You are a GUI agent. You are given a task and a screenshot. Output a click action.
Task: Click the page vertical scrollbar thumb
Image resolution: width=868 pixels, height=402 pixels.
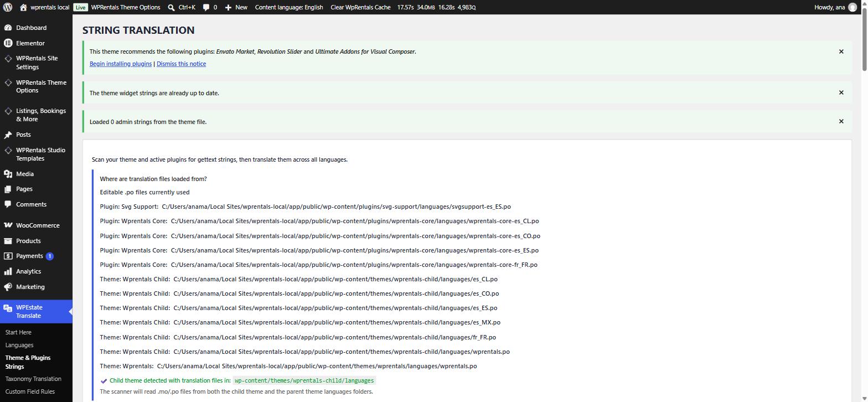(864, 38)
